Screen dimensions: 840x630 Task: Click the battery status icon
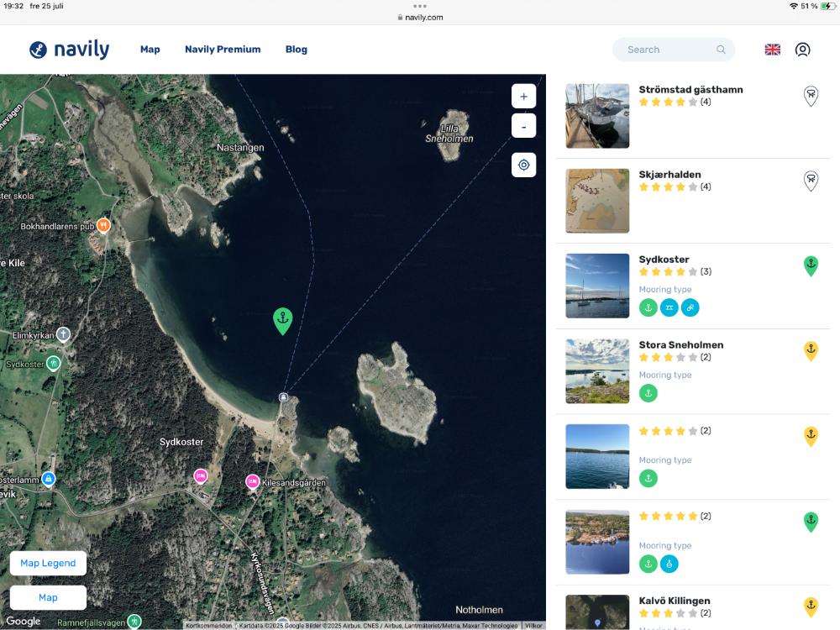coord(827,6)
